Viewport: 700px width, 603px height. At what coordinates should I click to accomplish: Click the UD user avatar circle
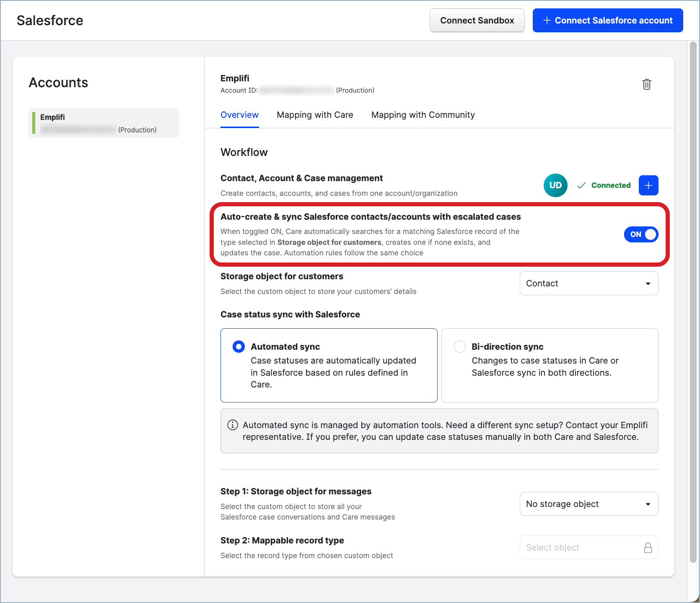pos(555,185)
